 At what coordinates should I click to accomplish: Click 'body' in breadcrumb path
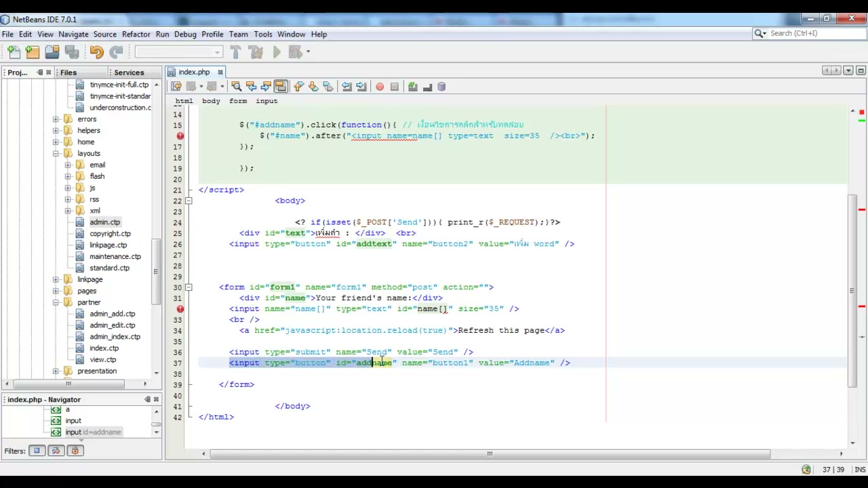(211, 101)
